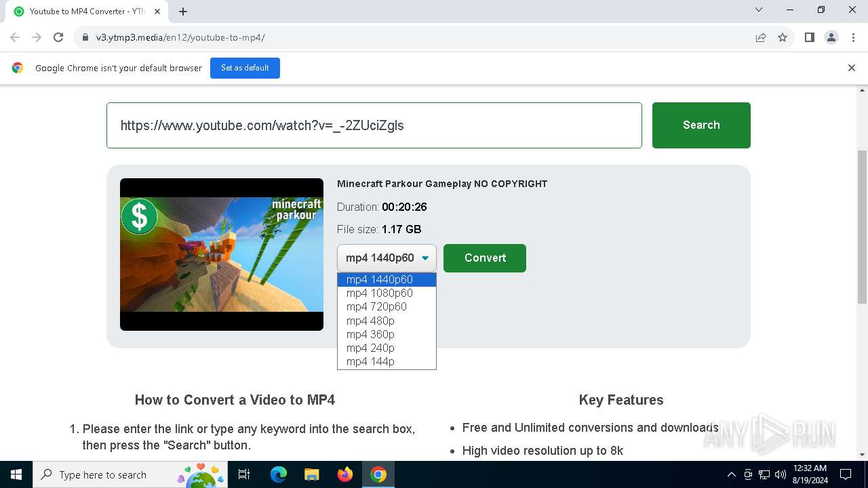Open the taskbar clock and date
868x488 pixels.
810,474
